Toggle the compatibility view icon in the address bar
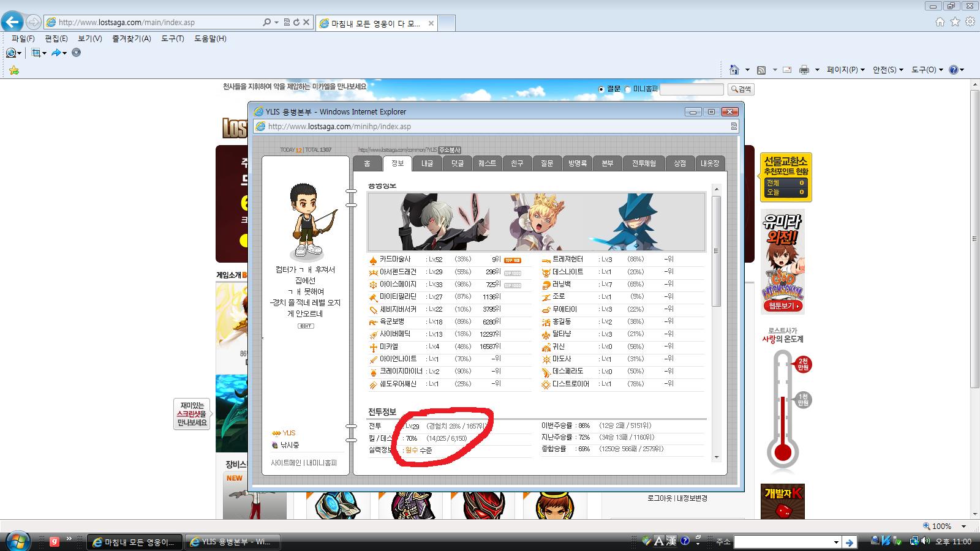 point(287,22)
